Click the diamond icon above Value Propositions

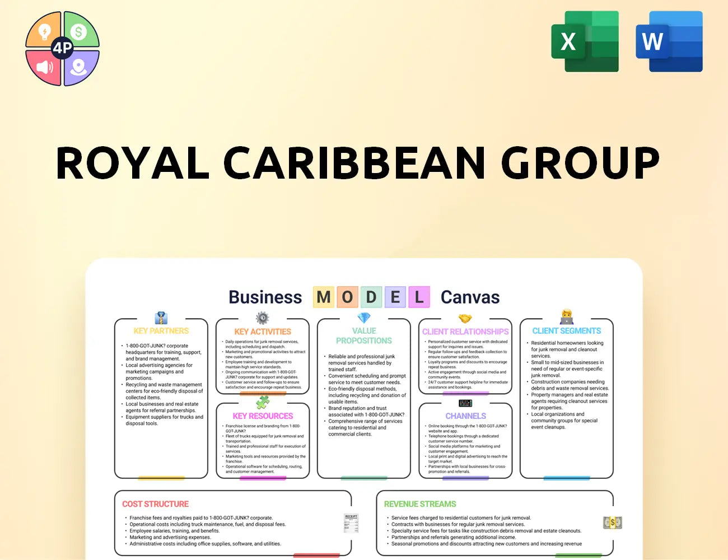click(x=364, y=318)
